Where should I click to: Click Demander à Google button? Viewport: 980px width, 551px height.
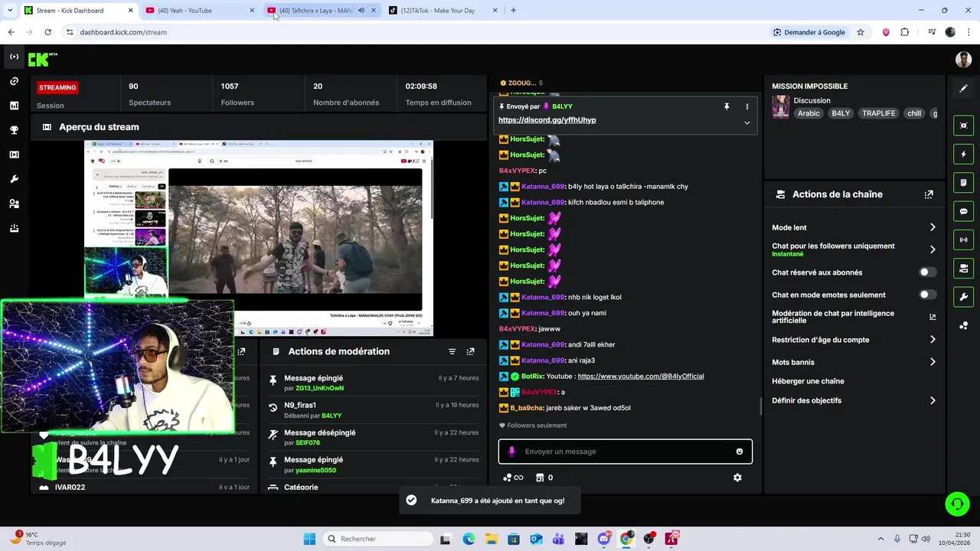point(808,32)
